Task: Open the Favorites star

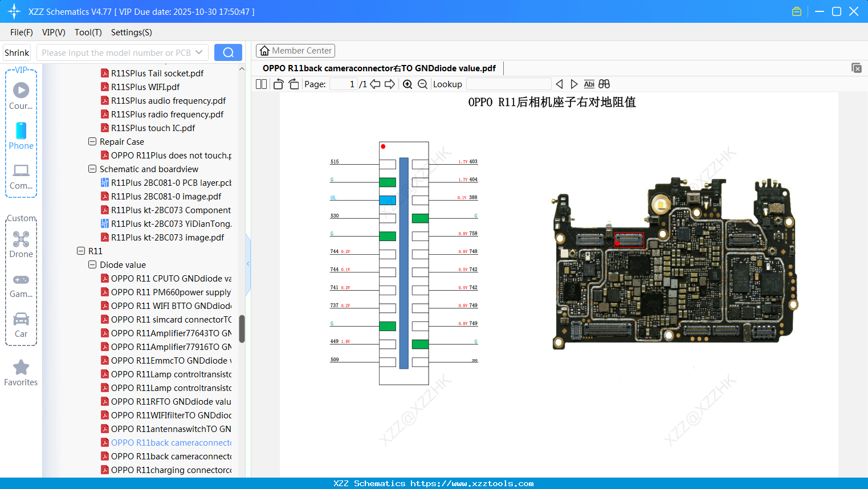Action: coord(21,373)
